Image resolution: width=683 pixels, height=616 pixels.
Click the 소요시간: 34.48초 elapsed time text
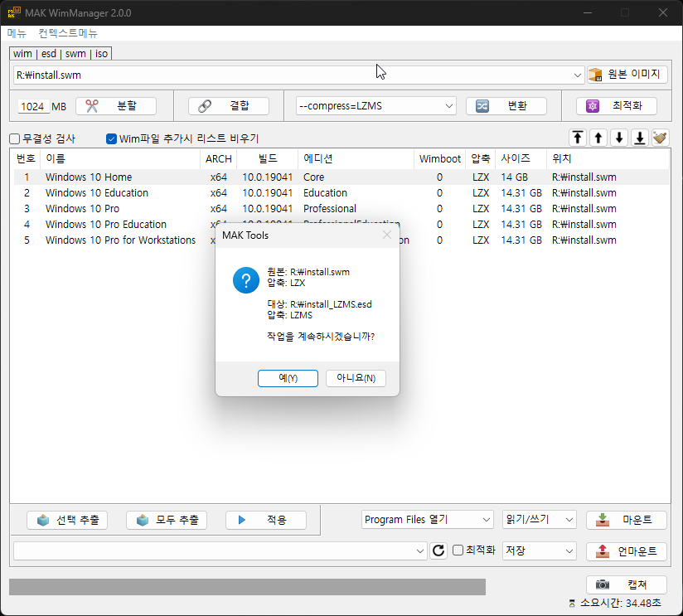coord(621,603)
